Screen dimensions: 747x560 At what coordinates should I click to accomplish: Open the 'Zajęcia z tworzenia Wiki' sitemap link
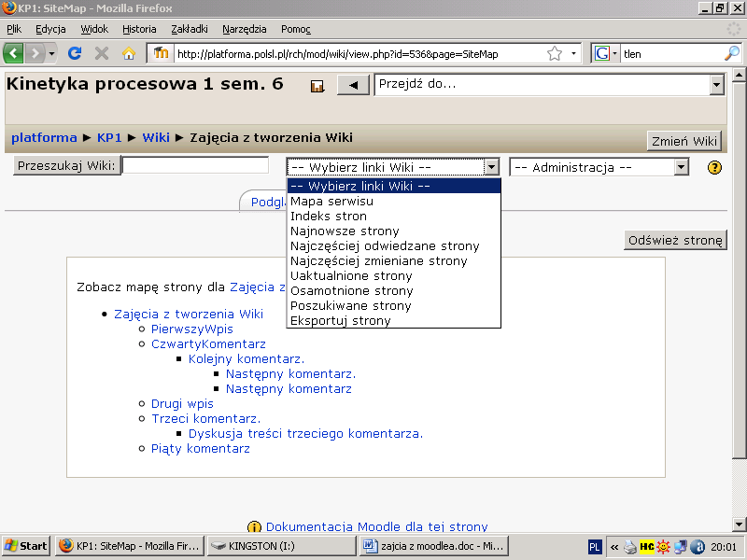pos(189,314)
